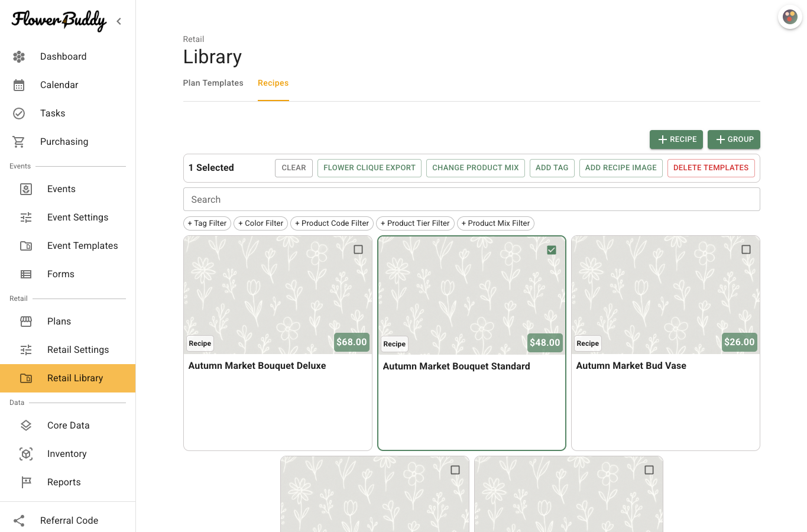This screenshot has width=807, height=532.
Task: Click the Core Data layers icon
Action: point(26,426)
